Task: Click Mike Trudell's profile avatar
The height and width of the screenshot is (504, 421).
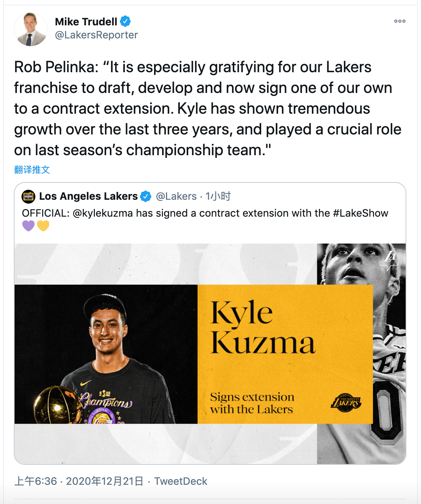Action: [31, 29]
